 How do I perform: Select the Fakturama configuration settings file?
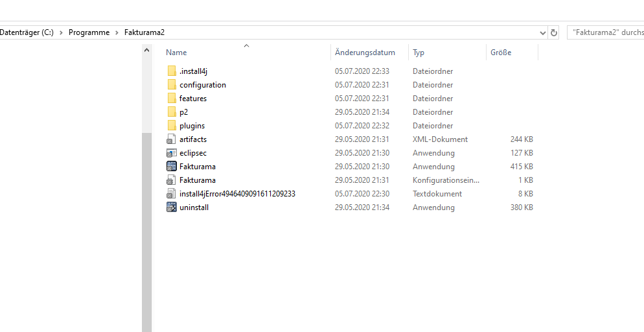pos(197,180)
